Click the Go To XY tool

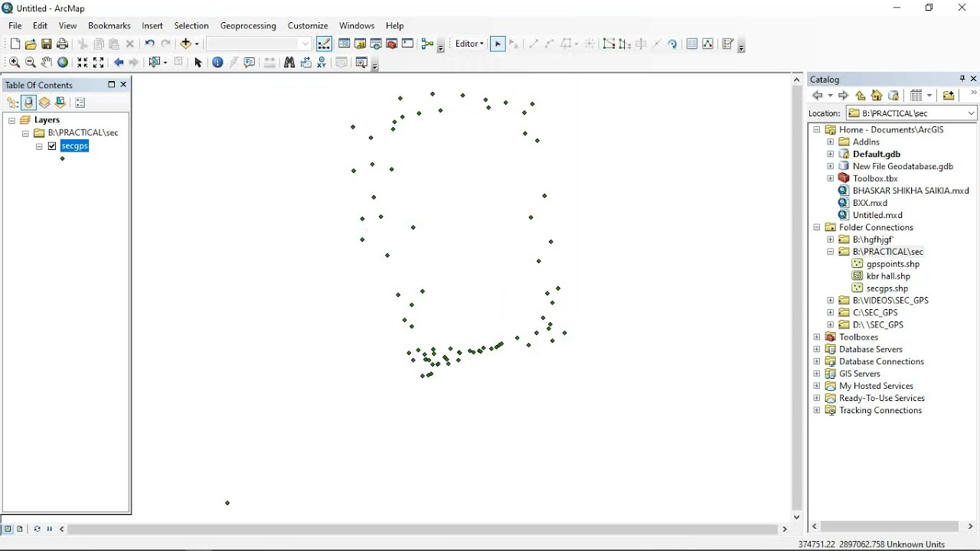pos(322,63)
